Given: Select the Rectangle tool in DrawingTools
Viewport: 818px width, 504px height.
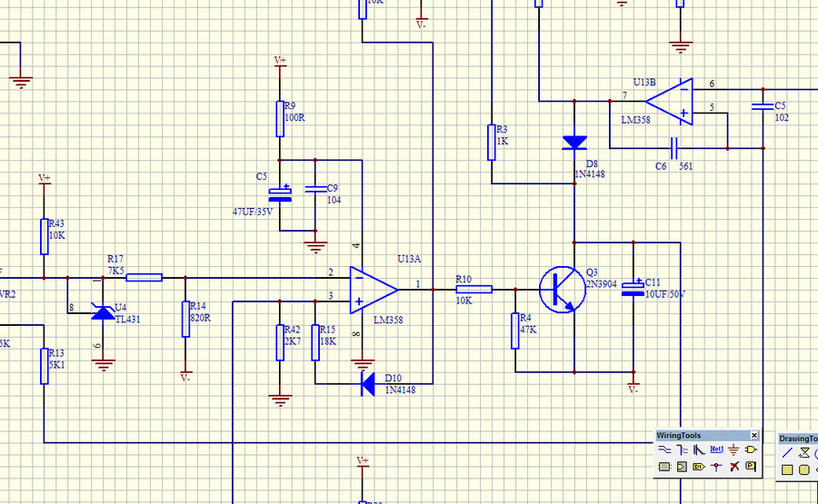Looking at the screenshot, I should (x=787, y=470).
